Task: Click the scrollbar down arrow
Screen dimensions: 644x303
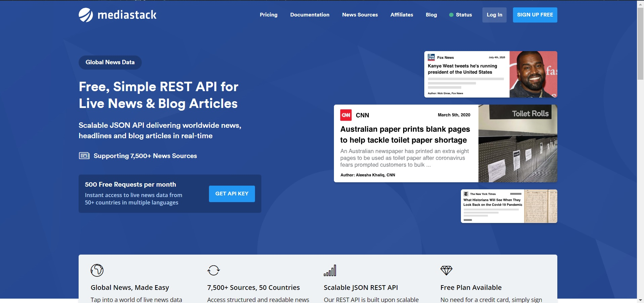Action: [640, 300]
